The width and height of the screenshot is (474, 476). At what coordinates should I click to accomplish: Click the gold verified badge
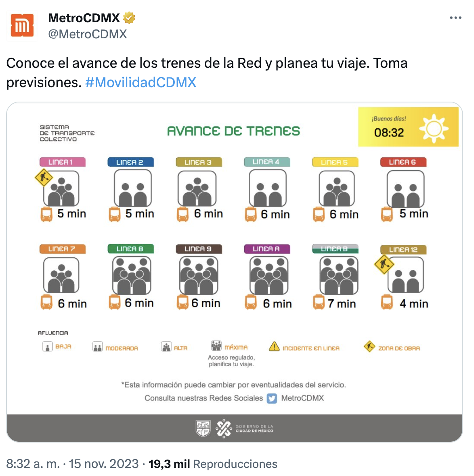pyautogui.click(x=129, y=18)
